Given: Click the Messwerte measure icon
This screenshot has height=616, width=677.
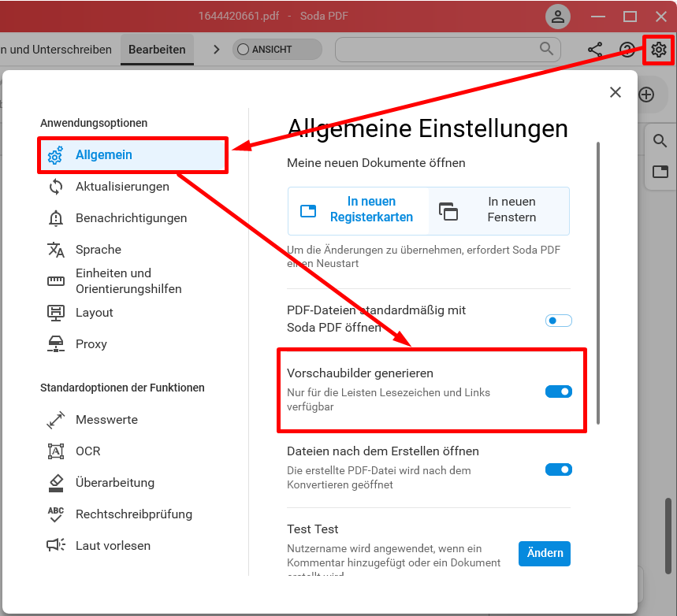Looking at the screenshot, I should click(x=56, y=420).
